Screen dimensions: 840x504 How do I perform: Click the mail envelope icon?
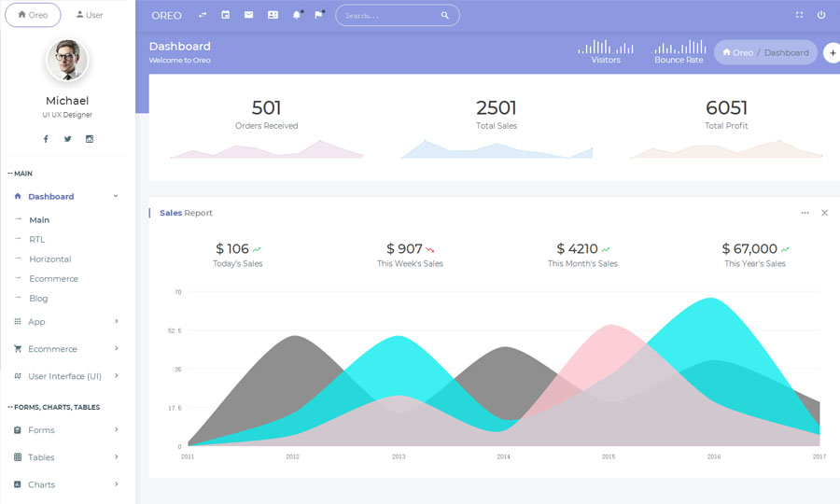pyautogui.click(x=249, y=15)
